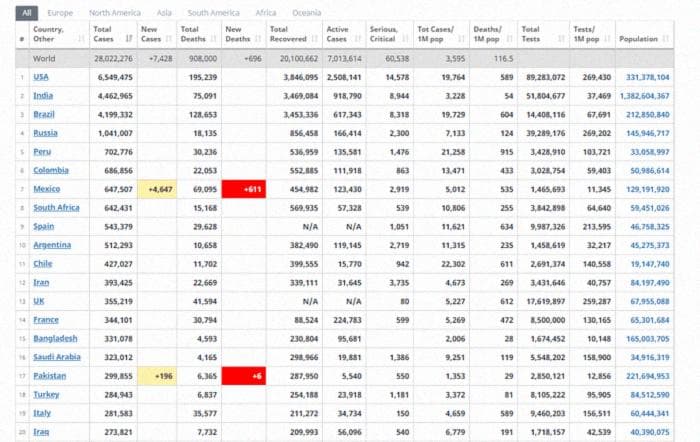Open the Asia tab
This screenshot has width=700, height=442.
[x=164, y=13]
